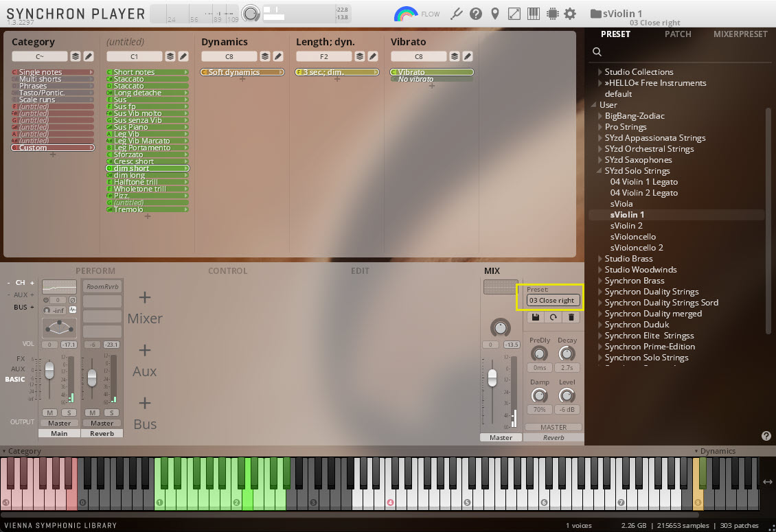
Task: Collapse the SYzd Solo Strings folder
Action: (x=600, y=171)
